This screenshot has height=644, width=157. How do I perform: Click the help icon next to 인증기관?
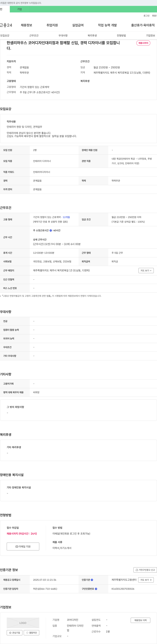pyautogui.click(x=92, y=580)
